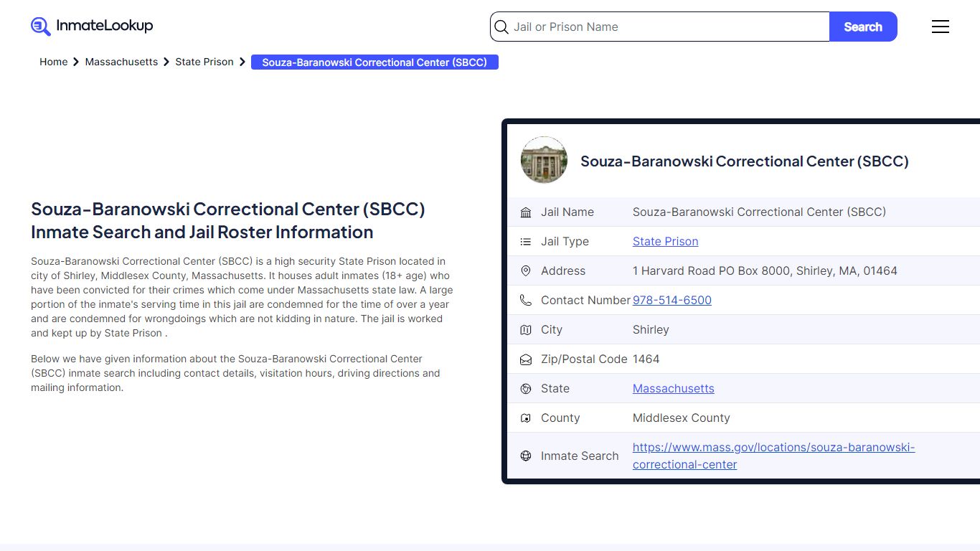
Task: Open mass.gov inmate search URL
Action: point(773,456)
